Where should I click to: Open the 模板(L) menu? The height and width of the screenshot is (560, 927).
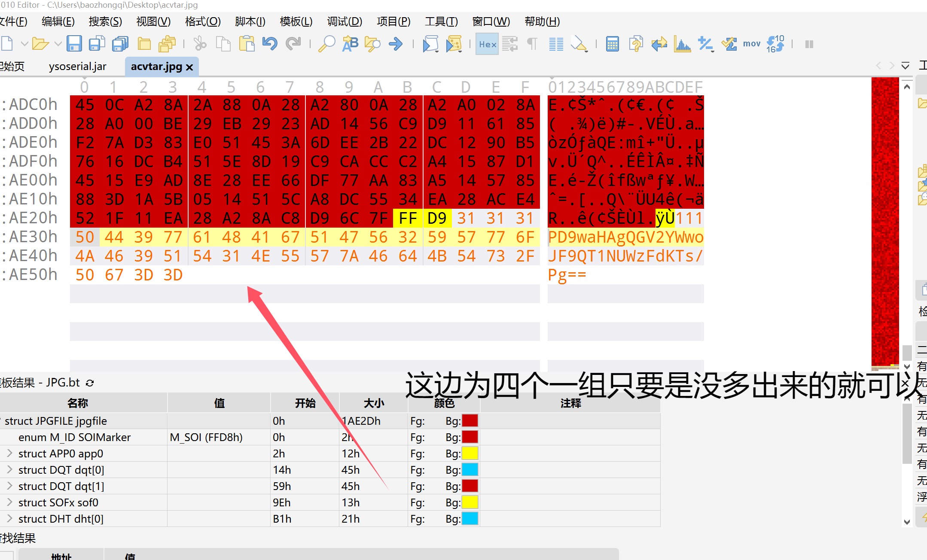[x=296, y=21]
